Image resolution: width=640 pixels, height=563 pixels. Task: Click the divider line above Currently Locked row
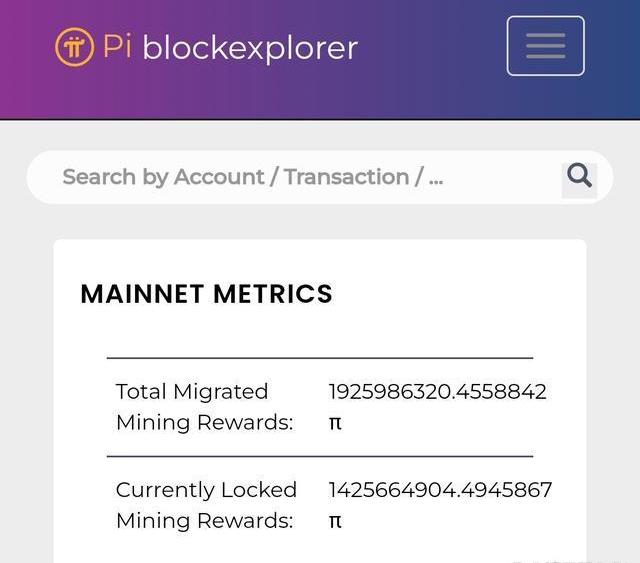[320, 456]
